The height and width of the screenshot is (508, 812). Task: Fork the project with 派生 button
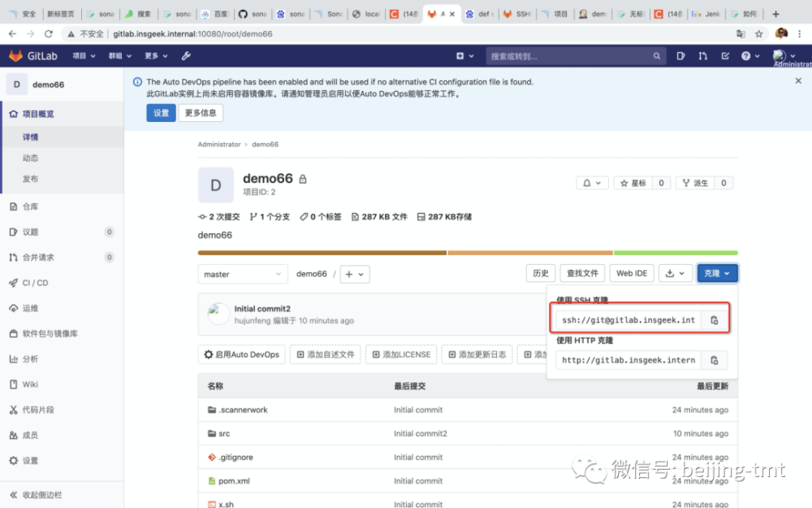coord(695,183)
